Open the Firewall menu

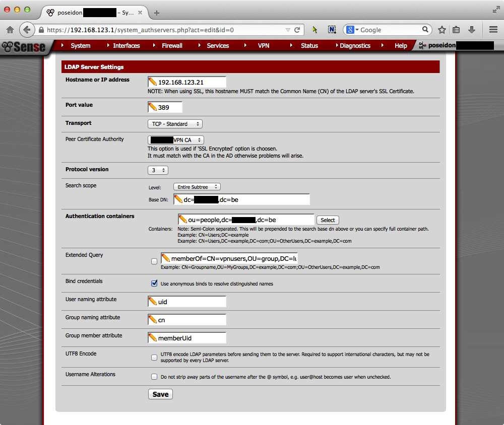pyautogui.click(x=172, y=46)
